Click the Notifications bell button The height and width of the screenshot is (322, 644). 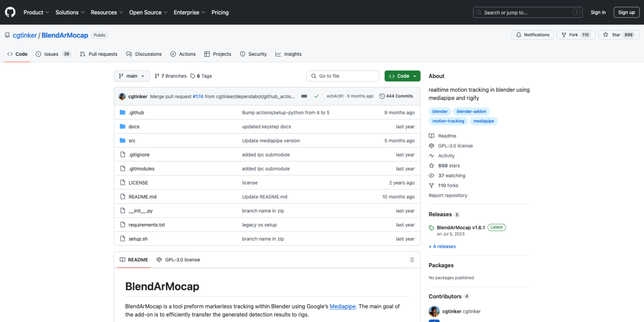[x=532, y=35]
